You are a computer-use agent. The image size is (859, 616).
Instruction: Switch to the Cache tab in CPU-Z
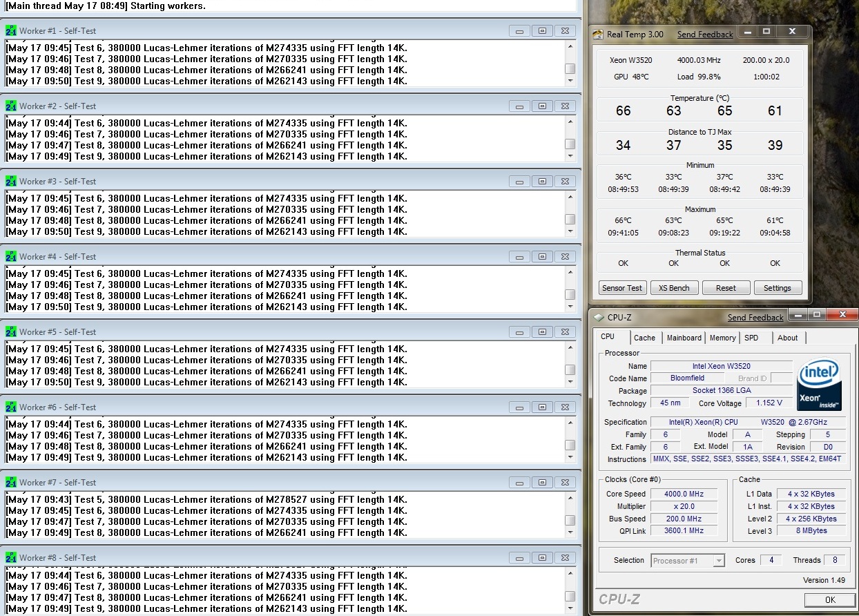[x=644, y=338]
